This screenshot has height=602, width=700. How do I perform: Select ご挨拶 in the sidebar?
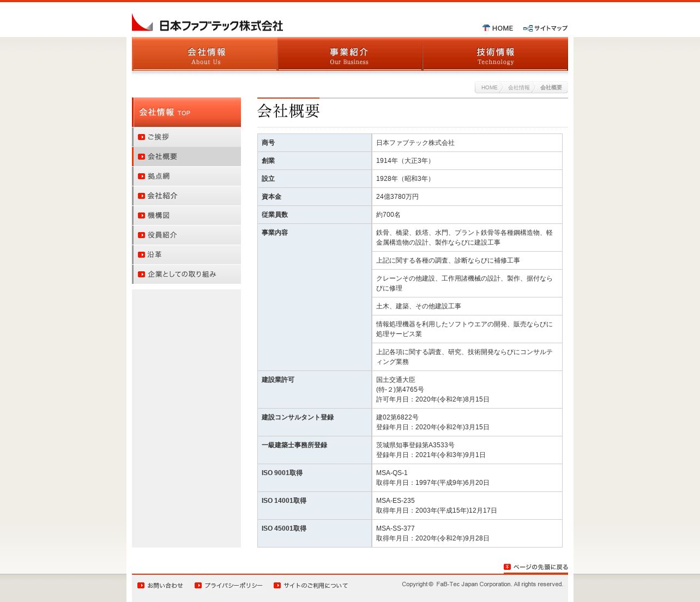pyautogui.click(x=186, y=137)
